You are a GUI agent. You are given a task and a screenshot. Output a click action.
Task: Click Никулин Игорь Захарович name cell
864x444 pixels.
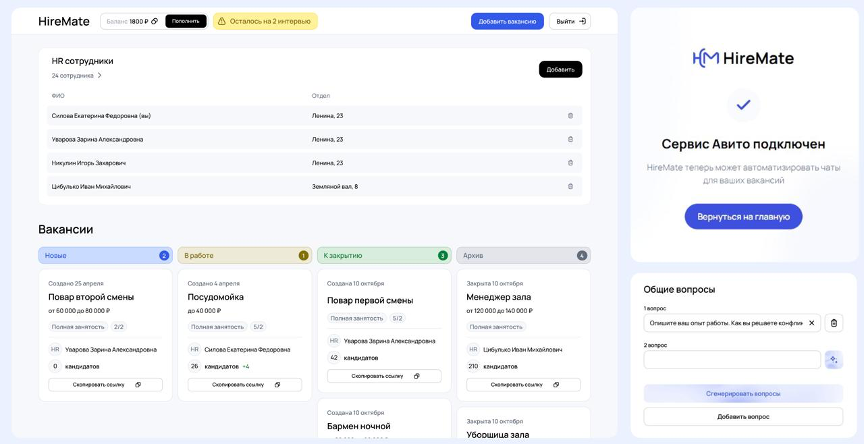89,163
